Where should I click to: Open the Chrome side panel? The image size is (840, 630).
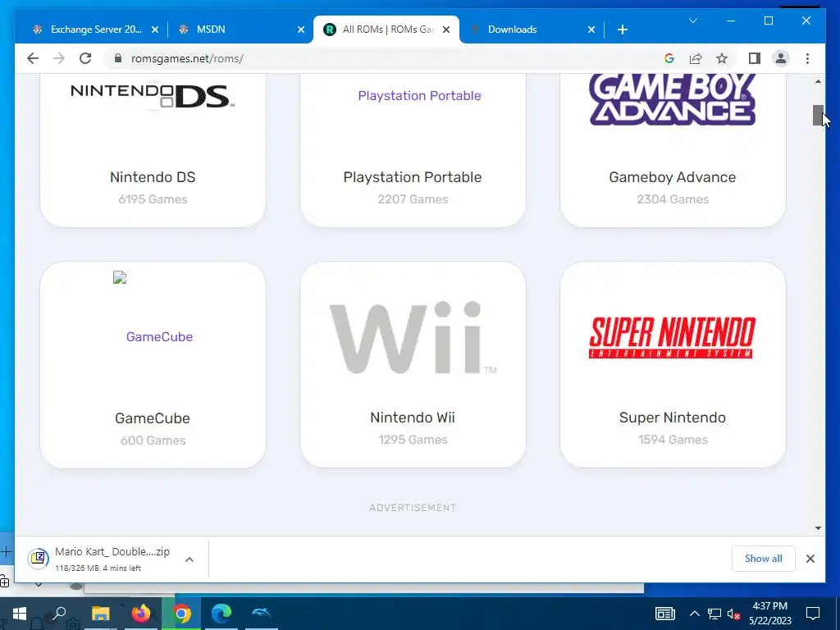(x=755, y=58)
